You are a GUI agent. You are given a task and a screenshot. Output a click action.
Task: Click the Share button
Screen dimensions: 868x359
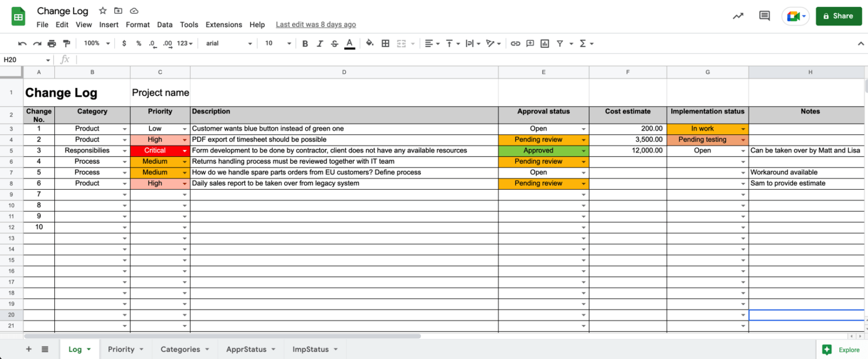tap(839, 16)
